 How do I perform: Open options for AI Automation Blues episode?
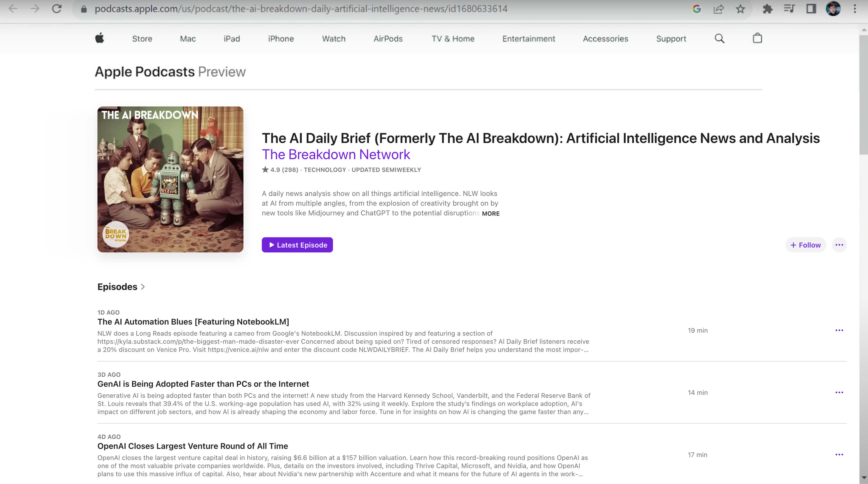839,330
